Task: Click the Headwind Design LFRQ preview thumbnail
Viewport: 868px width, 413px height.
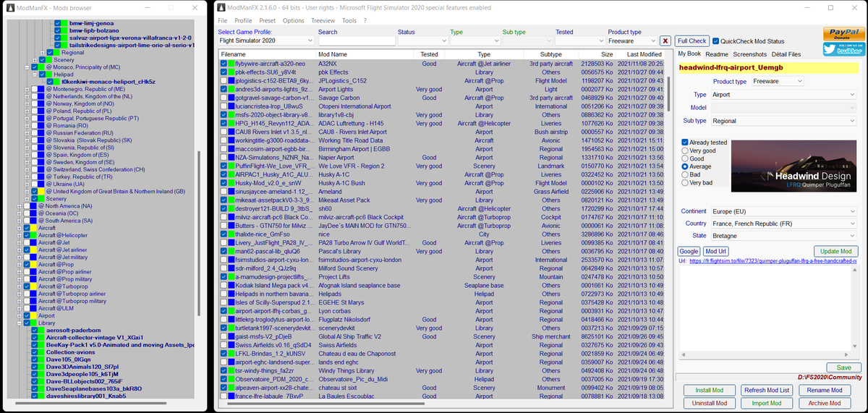Action: 793,167
